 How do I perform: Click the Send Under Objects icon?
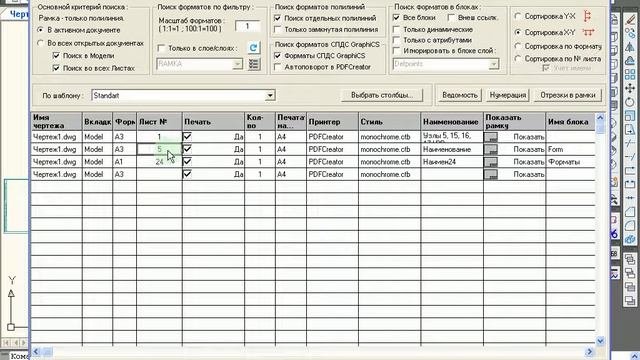(630, 300)
